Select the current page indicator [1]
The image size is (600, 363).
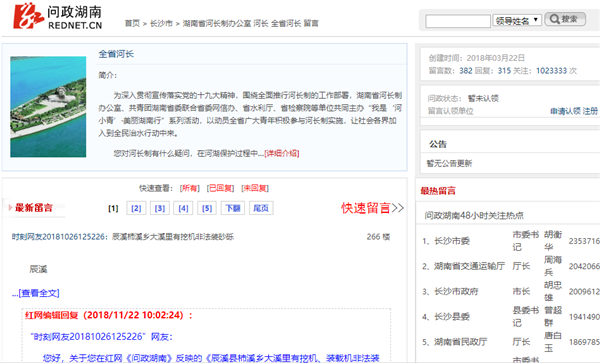click(113, 208)
